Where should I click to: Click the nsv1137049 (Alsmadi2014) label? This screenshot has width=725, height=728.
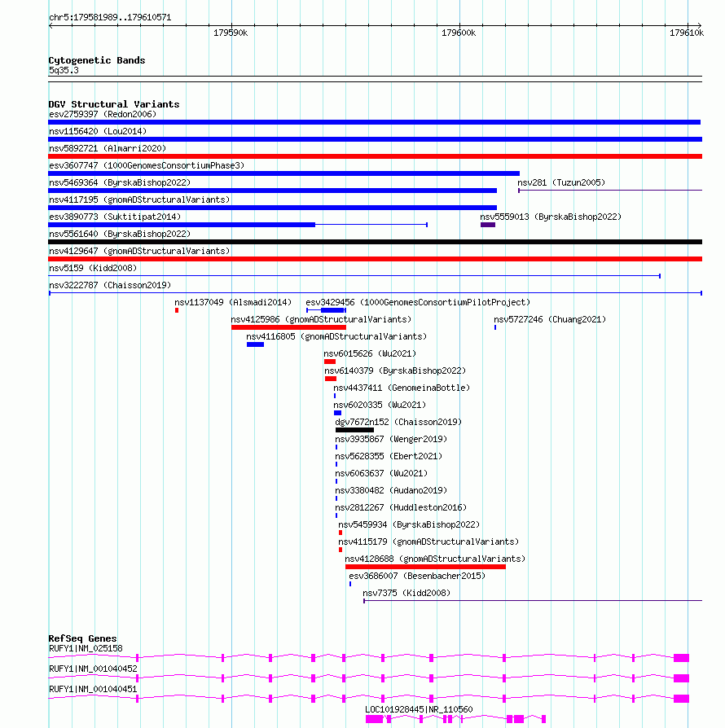(x=233, y=303)
